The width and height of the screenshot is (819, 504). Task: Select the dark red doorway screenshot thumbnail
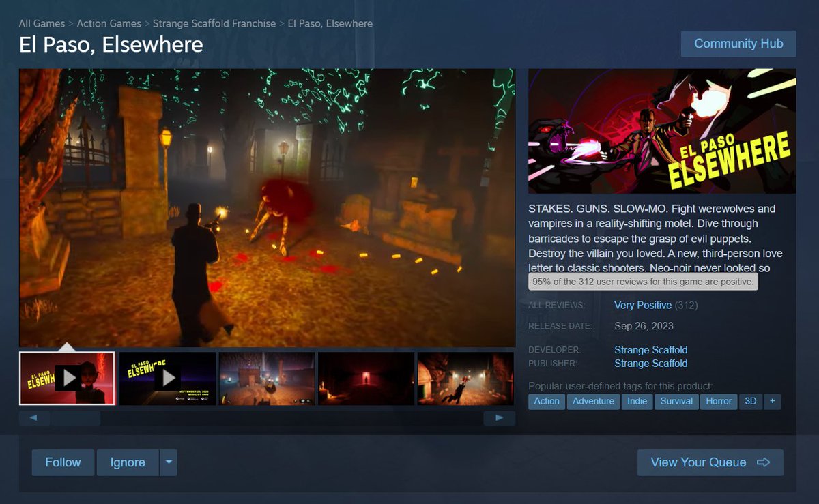pos(367,379)
